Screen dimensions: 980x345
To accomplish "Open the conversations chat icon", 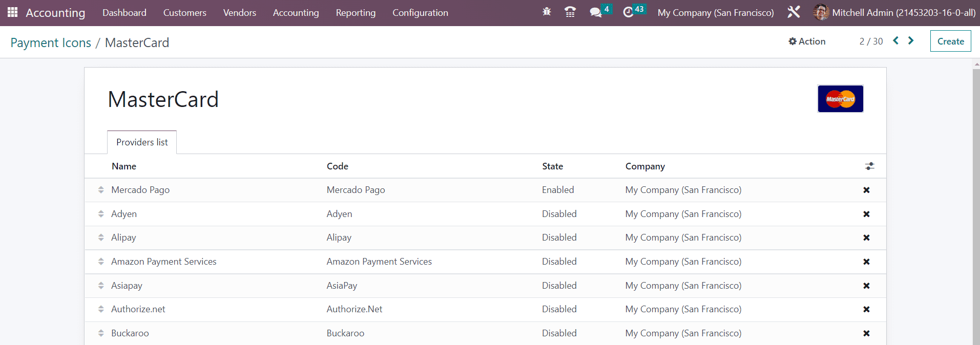I will click(x=595, y=12).
